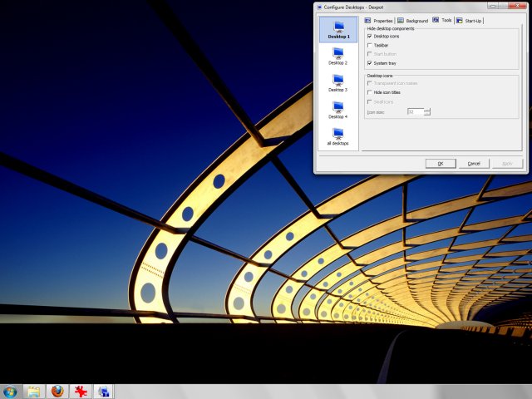
Task: Switch to the Background tab
Action: coord(413,21)
